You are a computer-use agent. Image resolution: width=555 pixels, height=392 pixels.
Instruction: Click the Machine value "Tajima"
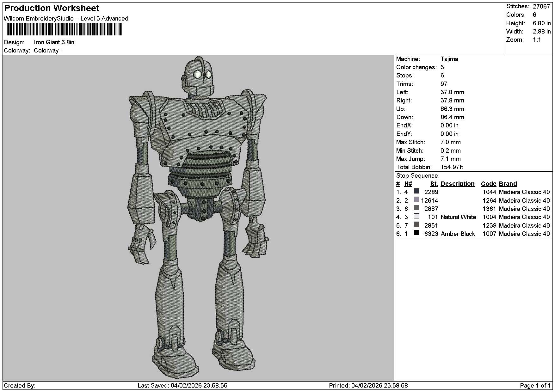pos(449,59)
